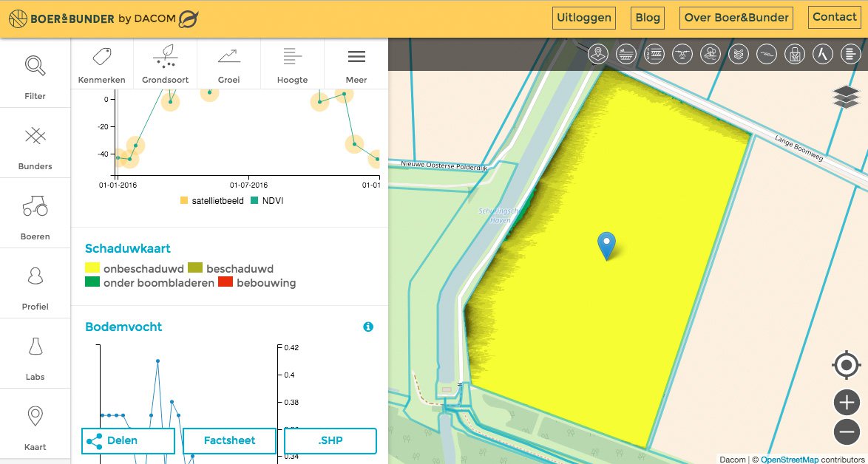The height and width of the screenshot is (464, 868).
Task: Click the Uitloggen button
Action: 585,18
